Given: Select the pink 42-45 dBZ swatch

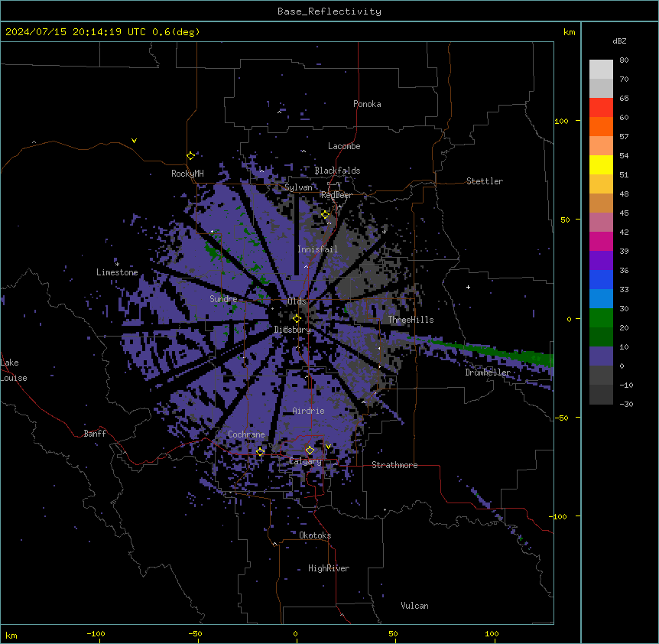Looking at the screenshot, I should point(601,223).
